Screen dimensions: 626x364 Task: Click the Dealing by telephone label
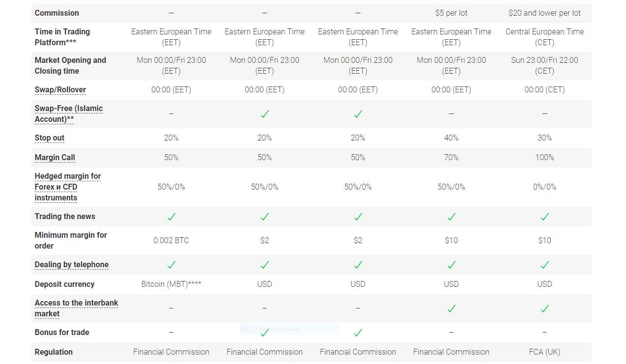(71, 265)
